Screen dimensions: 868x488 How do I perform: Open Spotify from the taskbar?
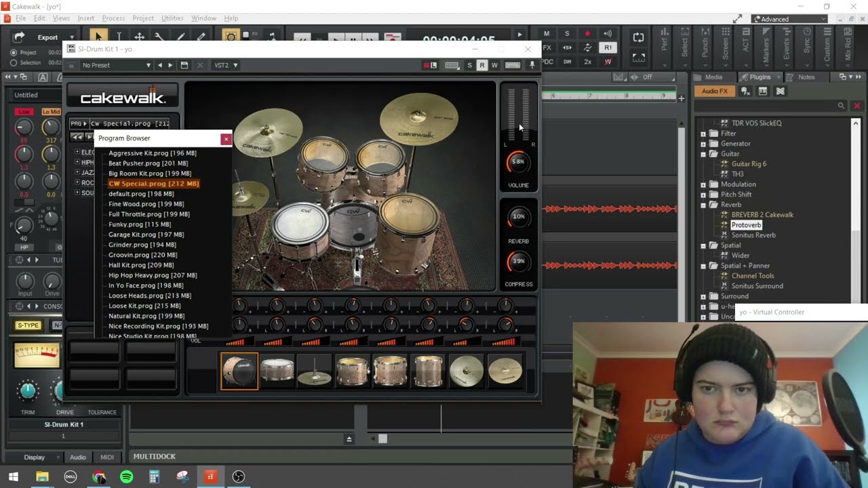click(126, 476)
